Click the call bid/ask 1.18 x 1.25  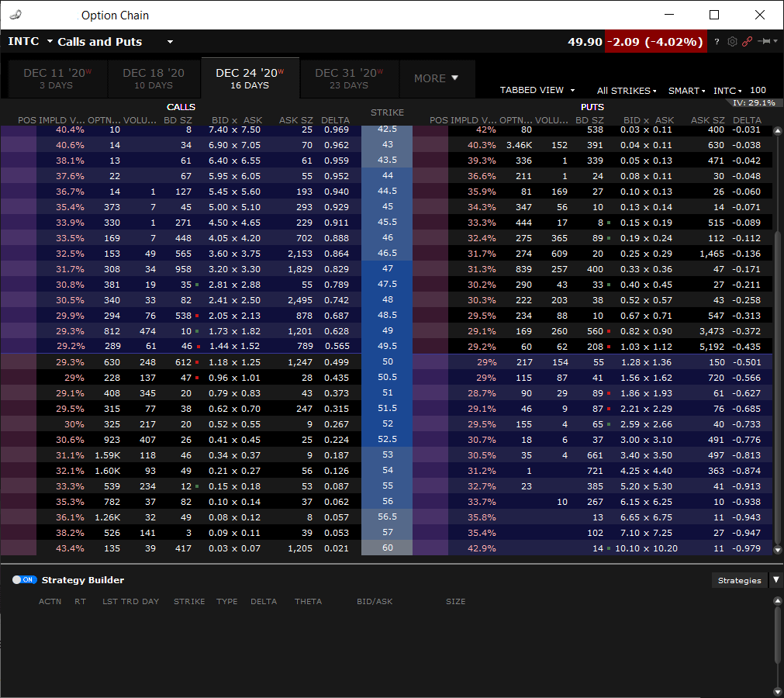(x=234, y=362)
